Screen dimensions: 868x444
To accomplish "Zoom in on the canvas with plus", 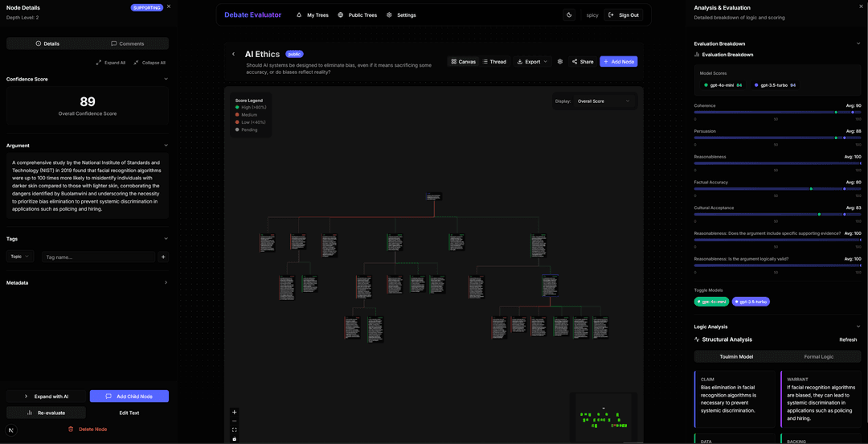I will coord(235,413).
